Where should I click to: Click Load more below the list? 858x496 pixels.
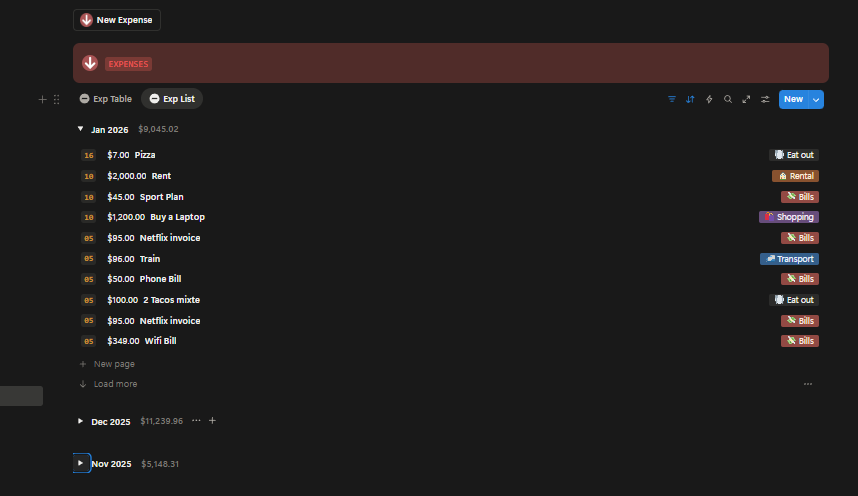point(108,384)
